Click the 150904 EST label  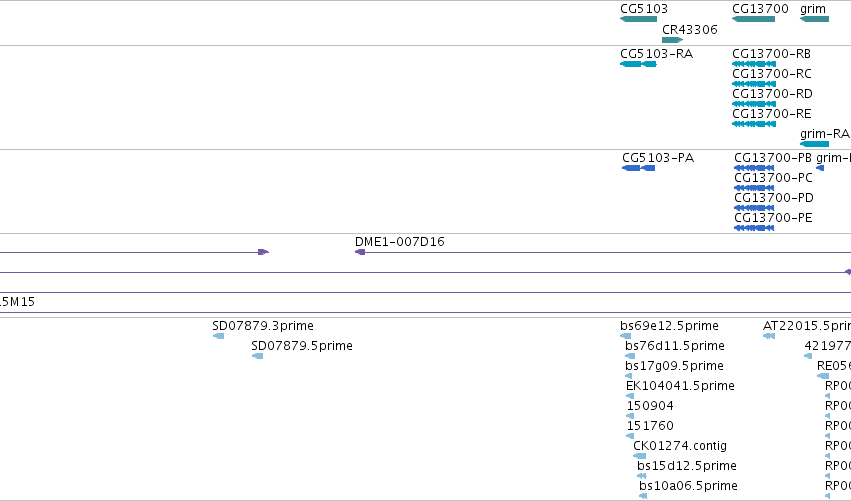click(x=650, y=406)
